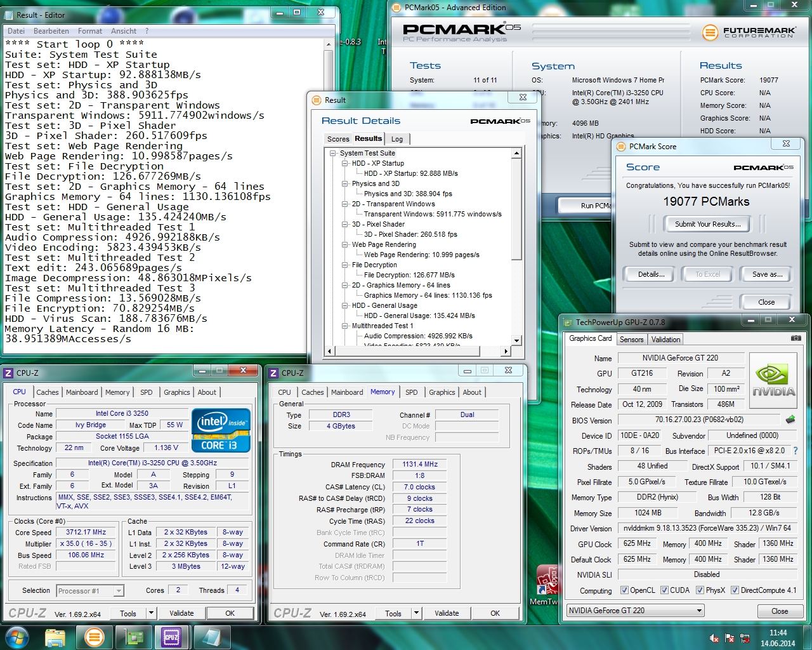Open the Tools dropdown arrow in the CPU-Z processor window
The height and width of the screenshot is (650, 812).
click(x=151, y=613)
